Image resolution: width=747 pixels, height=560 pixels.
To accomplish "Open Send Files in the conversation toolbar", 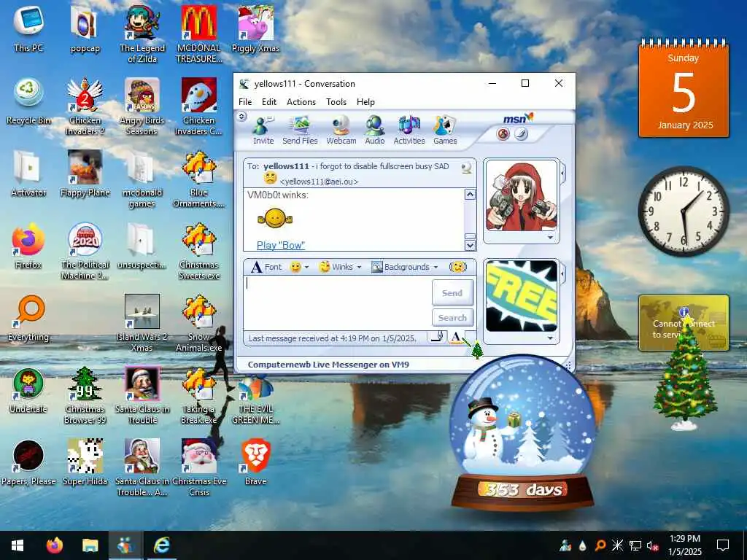I will [300, 130].
